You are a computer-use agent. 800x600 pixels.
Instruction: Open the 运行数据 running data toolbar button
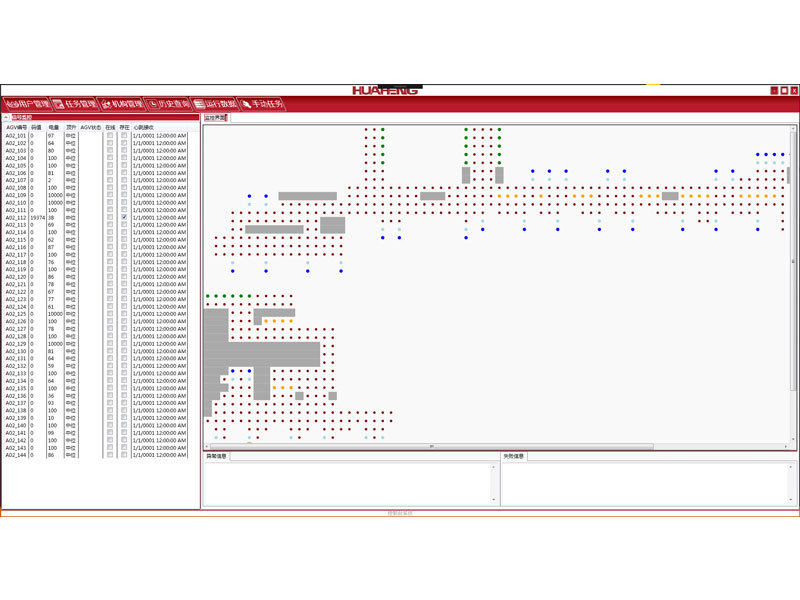(x=215, y=104)
